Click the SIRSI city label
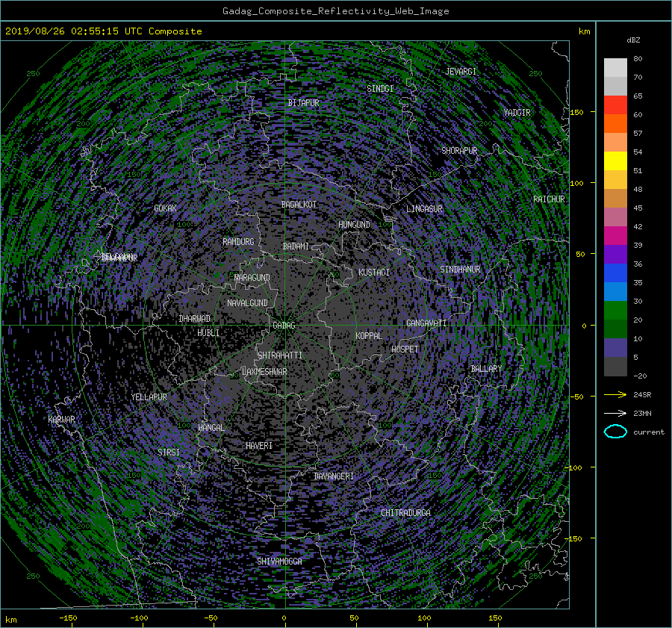The width and height of the screenshot is (672, 628). [169, 453]
